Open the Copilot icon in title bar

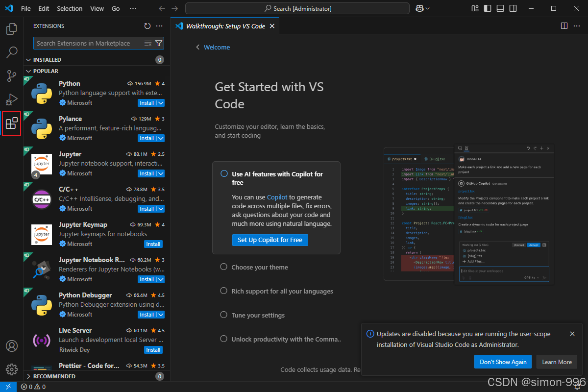(x=419, y=8)
